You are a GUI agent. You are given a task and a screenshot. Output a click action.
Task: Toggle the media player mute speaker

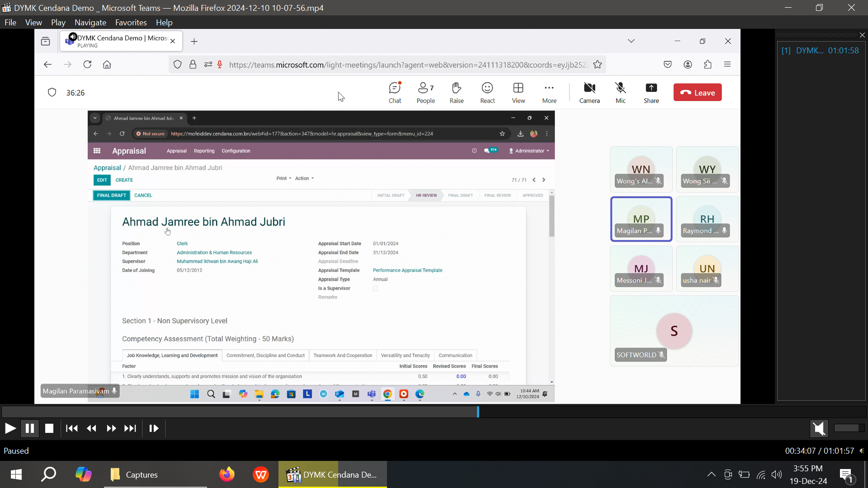point(819,428)
